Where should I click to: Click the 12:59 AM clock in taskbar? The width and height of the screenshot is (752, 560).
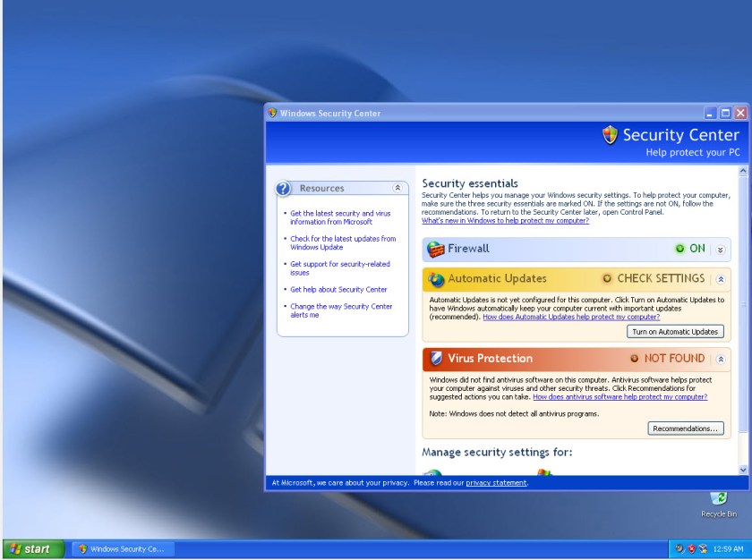[x=728, y=549]
